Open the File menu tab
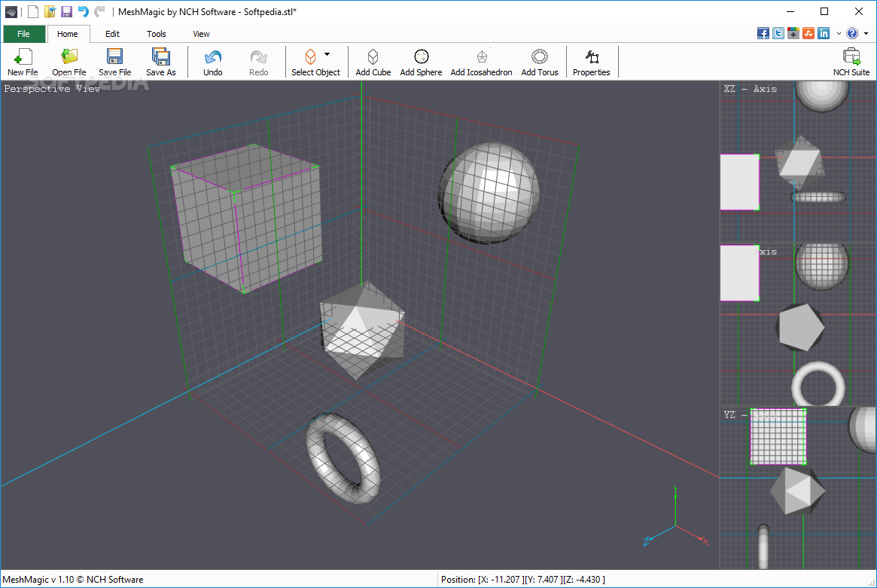This screenshot has height=588, width=877. tap(23, 34)
